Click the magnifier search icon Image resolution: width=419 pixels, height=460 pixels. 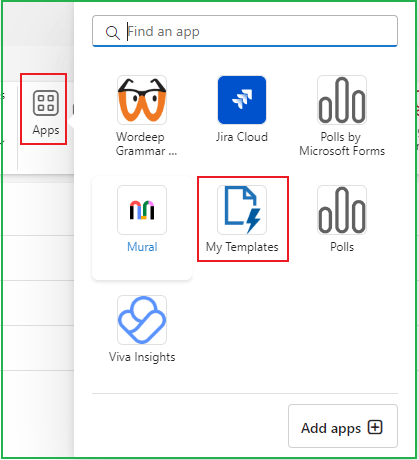point(113,33)
